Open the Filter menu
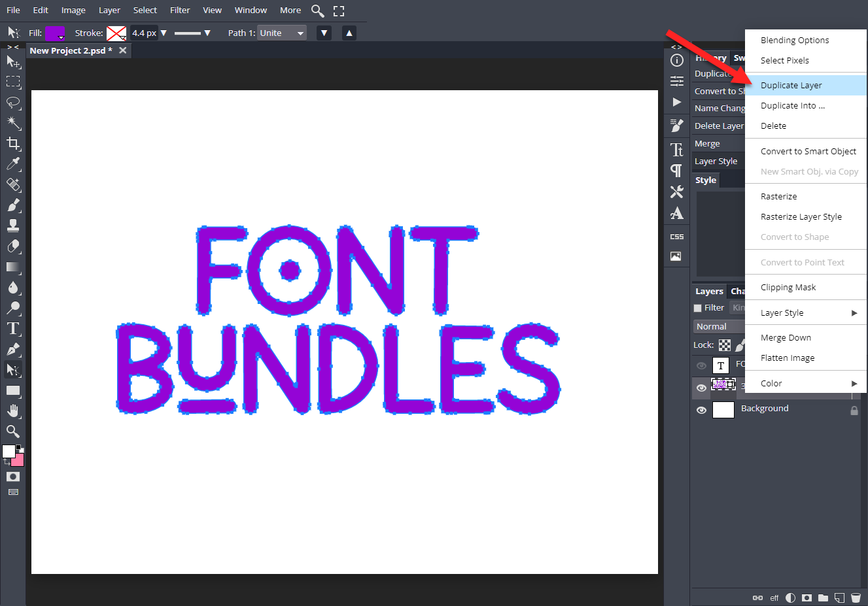This screenshot has height=606, width=868. coord(180,10)
